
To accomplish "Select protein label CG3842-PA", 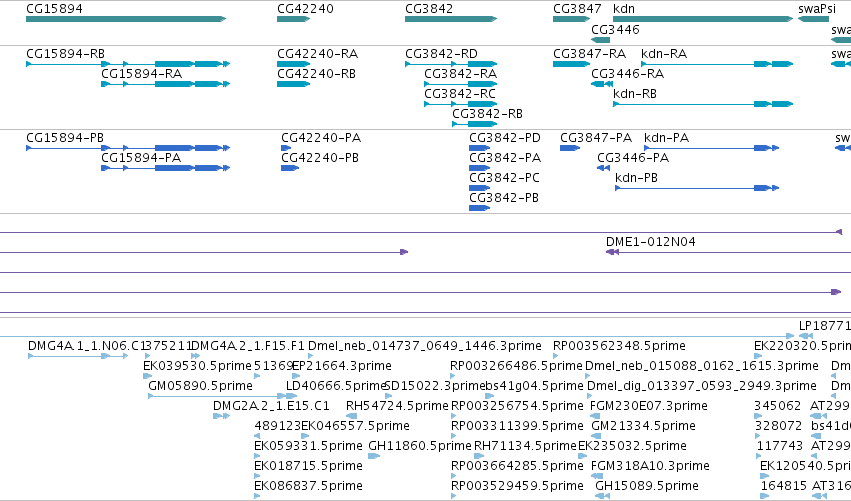I will (x=505, y=158).
